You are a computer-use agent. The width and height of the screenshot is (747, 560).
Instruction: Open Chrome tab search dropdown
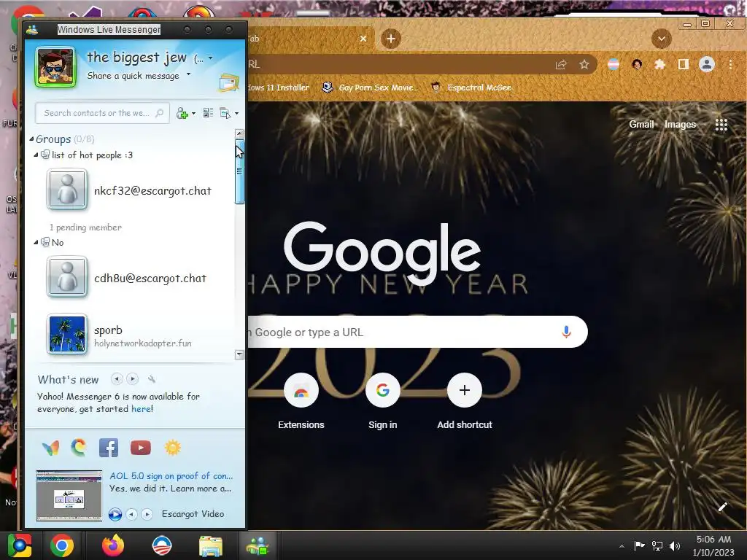[661, 39]
